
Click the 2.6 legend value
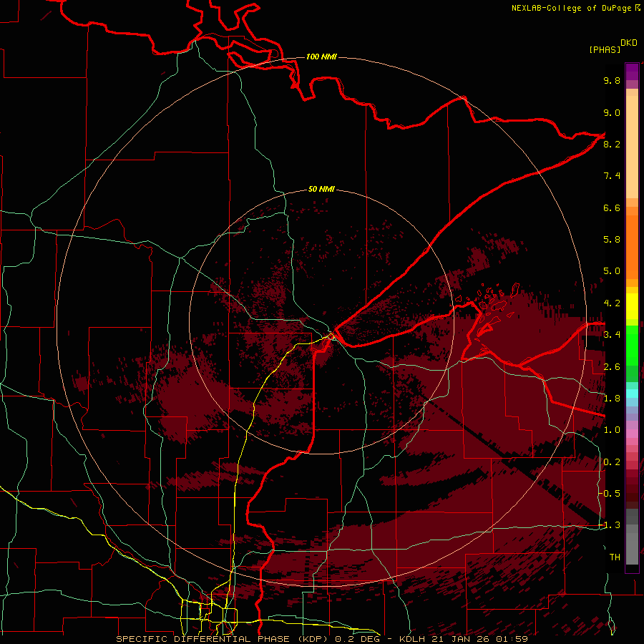612,367
